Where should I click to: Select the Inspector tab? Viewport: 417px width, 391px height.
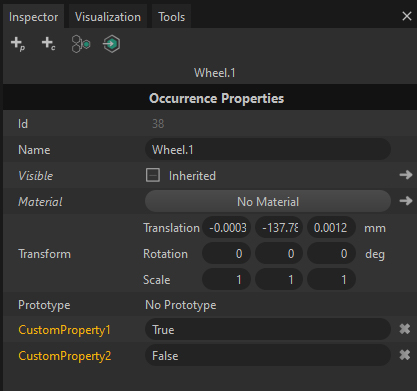click(x=33, y=17)
